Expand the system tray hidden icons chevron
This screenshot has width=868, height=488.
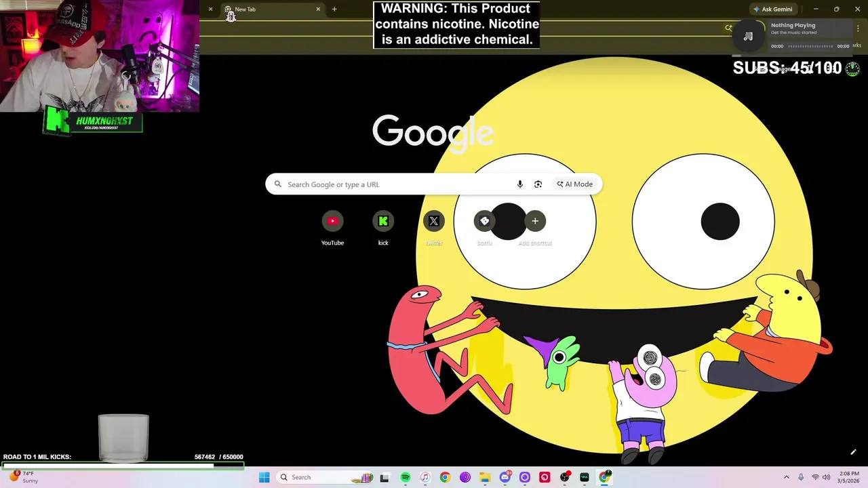787,477
